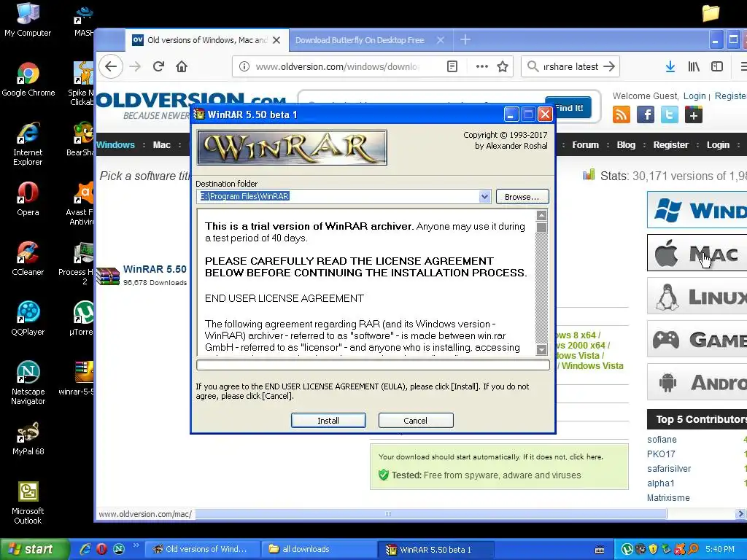Click contributor safarisilver
This screenshot has height=560, width=747.
pos(669,469)
